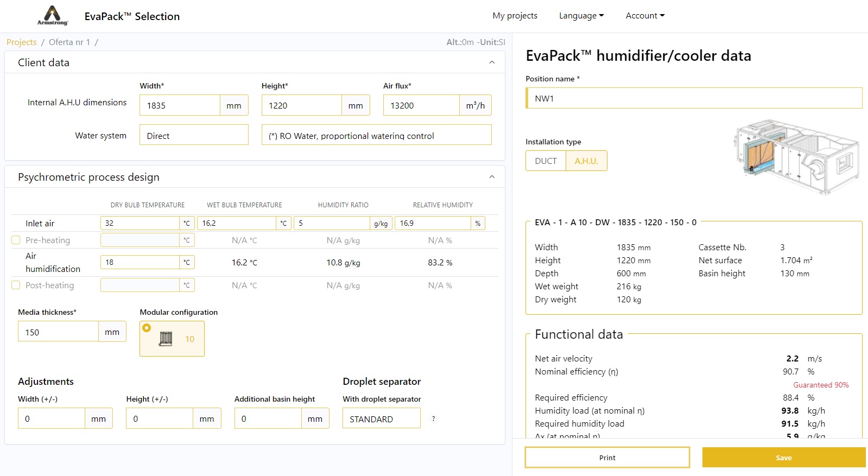Open the RO Water watering control dropdown
The image size is (868, 476).
(x=376, y=135)
